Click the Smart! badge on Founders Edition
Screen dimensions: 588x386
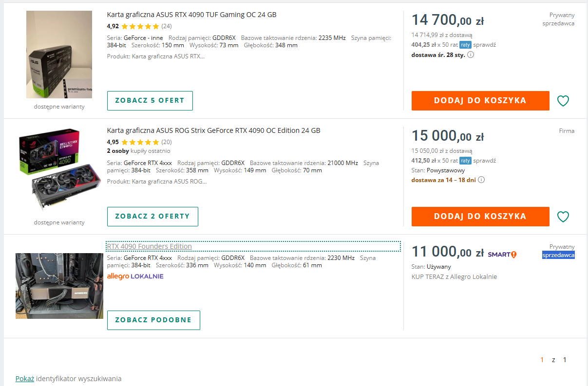(502, 254)
